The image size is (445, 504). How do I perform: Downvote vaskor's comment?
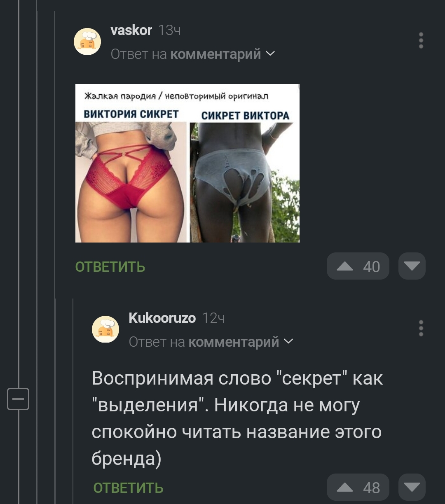pyautogui.click(x=412, y=266)
